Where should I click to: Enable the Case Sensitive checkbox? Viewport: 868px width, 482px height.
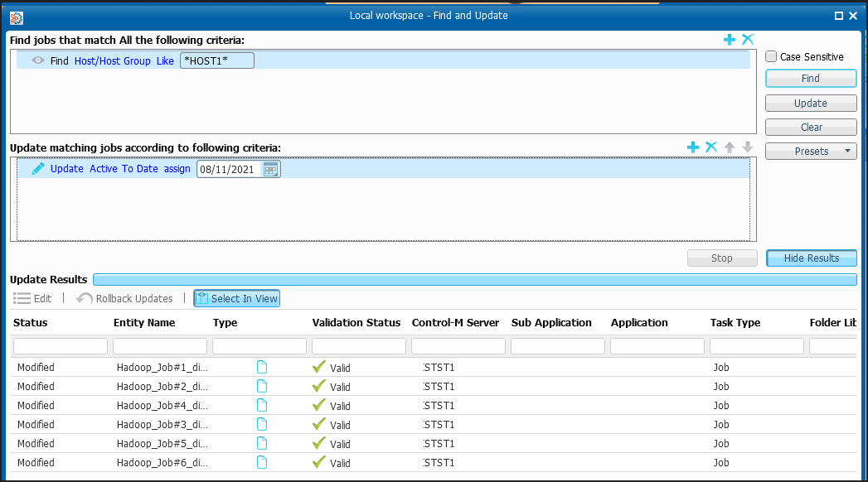(771, 56)
